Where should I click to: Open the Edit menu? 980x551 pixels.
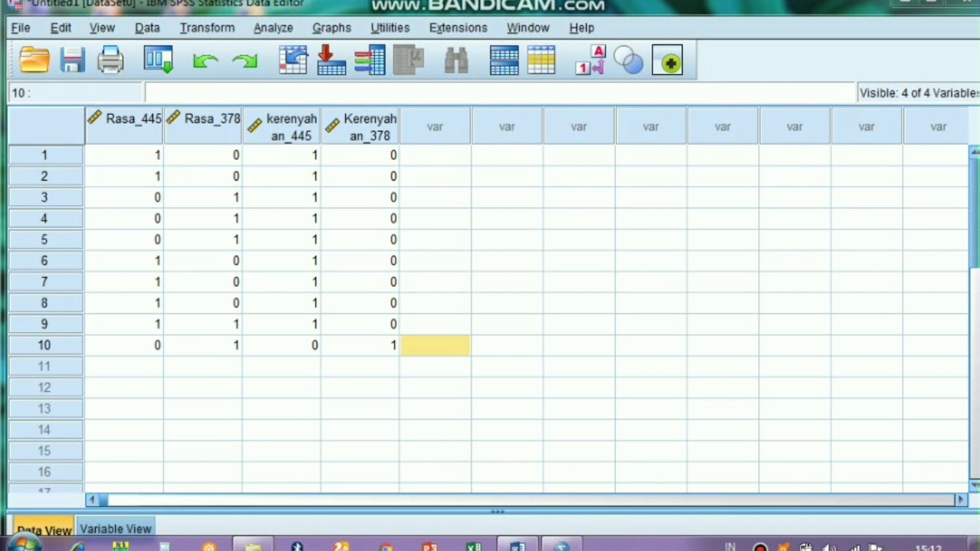(60, 28)
